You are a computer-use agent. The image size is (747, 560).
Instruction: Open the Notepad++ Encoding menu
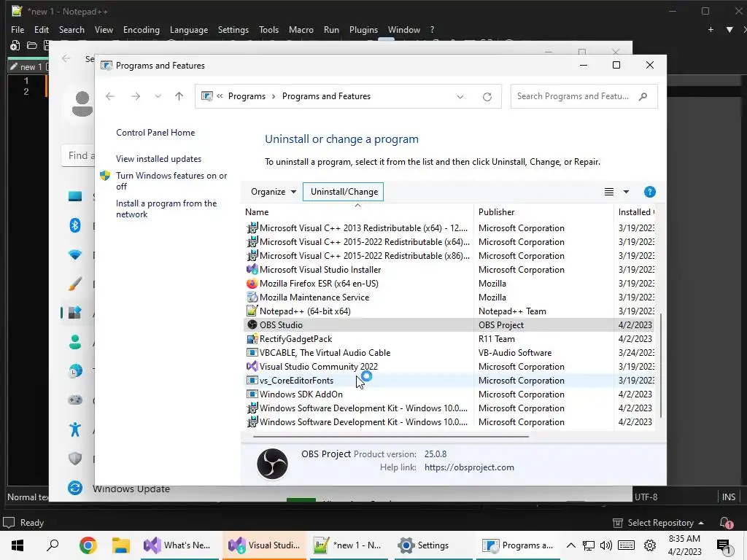tap(142, 29)
